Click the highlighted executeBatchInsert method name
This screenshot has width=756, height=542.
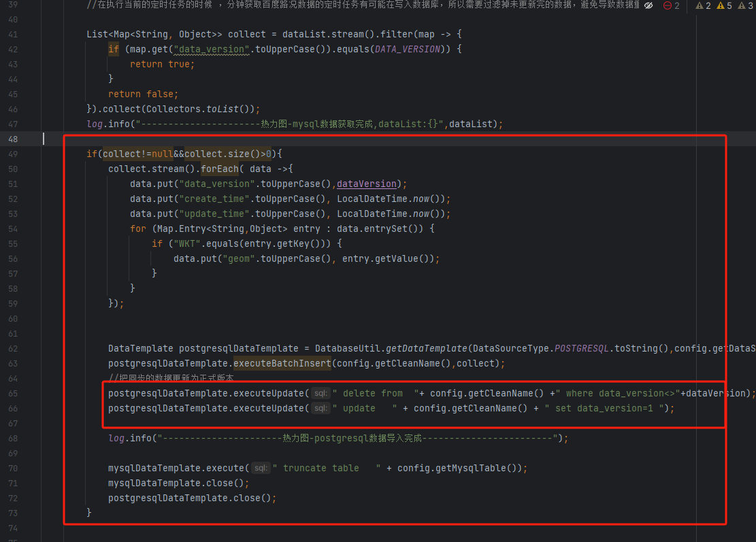tap(282, 363)
